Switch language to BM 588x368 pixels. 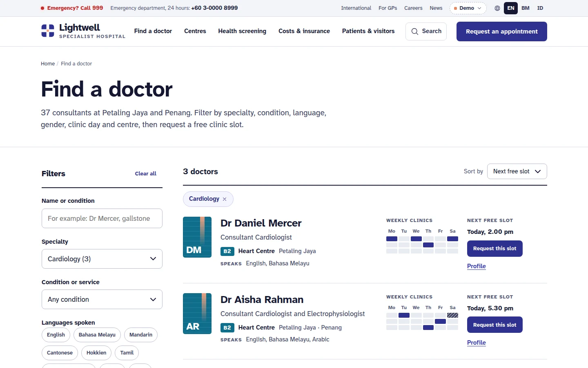pos(526,8)
